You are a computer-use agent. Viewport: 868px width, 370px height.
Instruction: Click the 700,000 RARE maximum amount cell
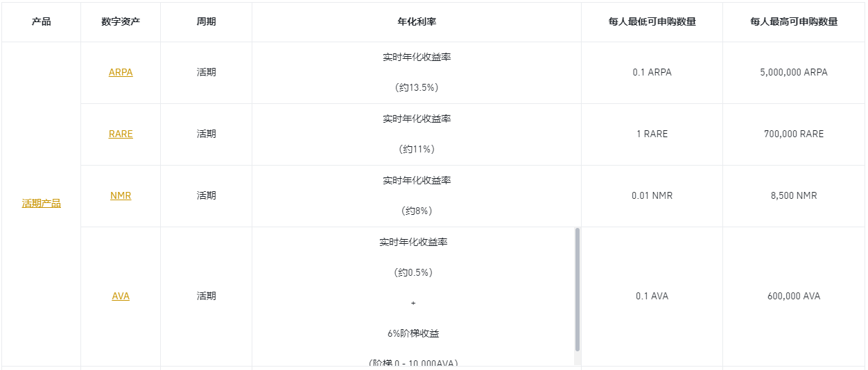coord(794,134)
